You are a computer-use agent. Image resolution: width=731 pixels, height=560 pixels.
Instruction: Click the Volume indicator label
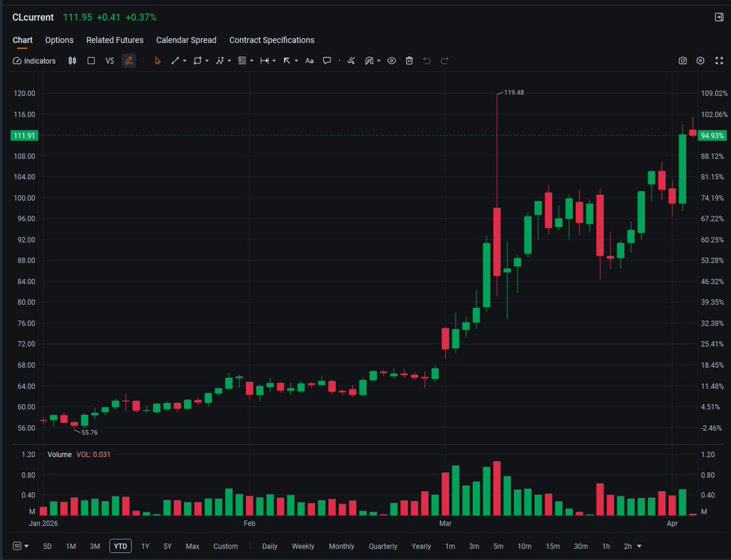coord(60,455)
